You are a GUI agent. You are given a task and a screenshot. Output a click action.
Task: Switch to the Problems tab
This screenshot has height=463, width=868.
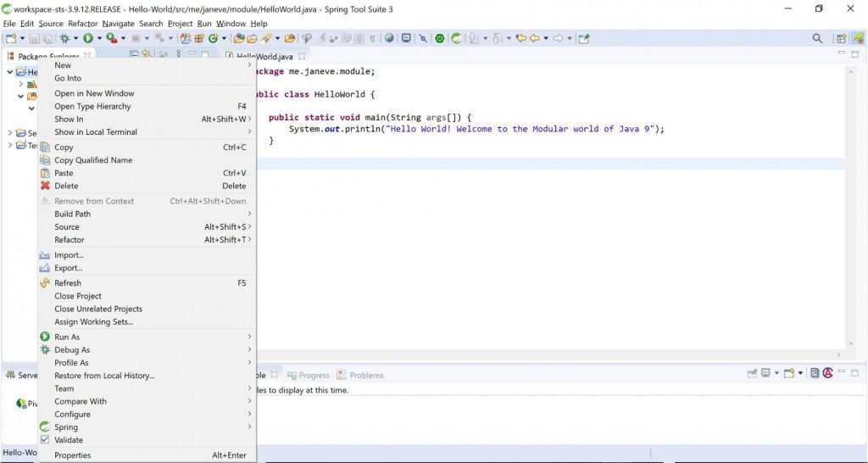tap(359, 375)
